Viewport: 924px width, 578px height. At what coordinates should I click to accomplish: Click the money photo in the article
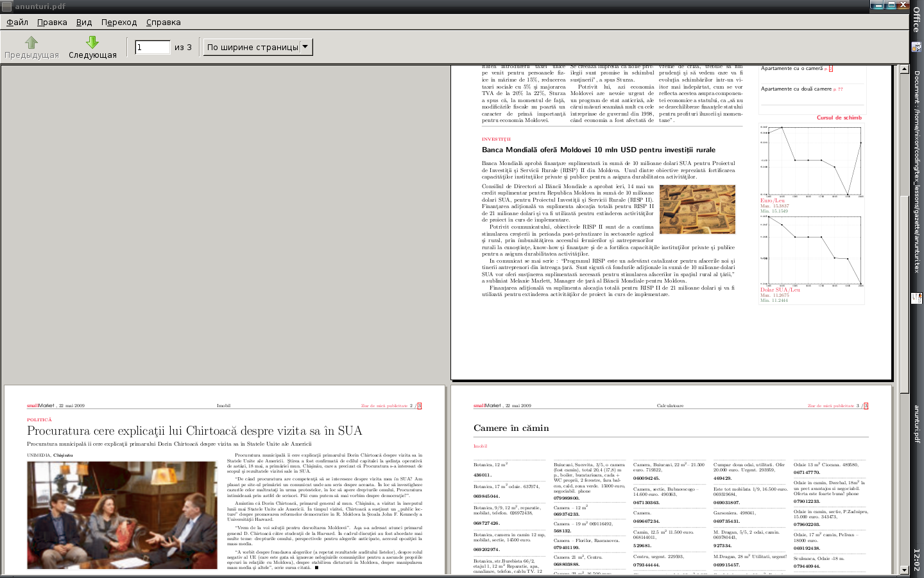(x=697, y=209)
